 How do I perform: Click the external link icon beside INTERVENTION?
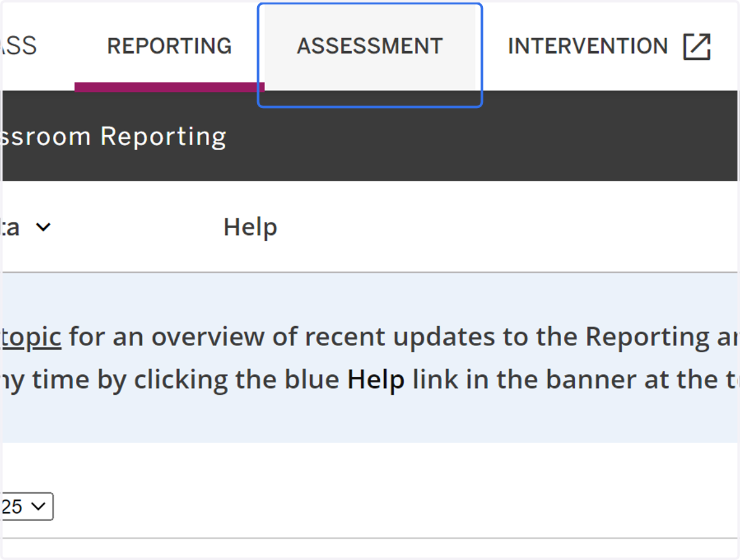point(697,47)
